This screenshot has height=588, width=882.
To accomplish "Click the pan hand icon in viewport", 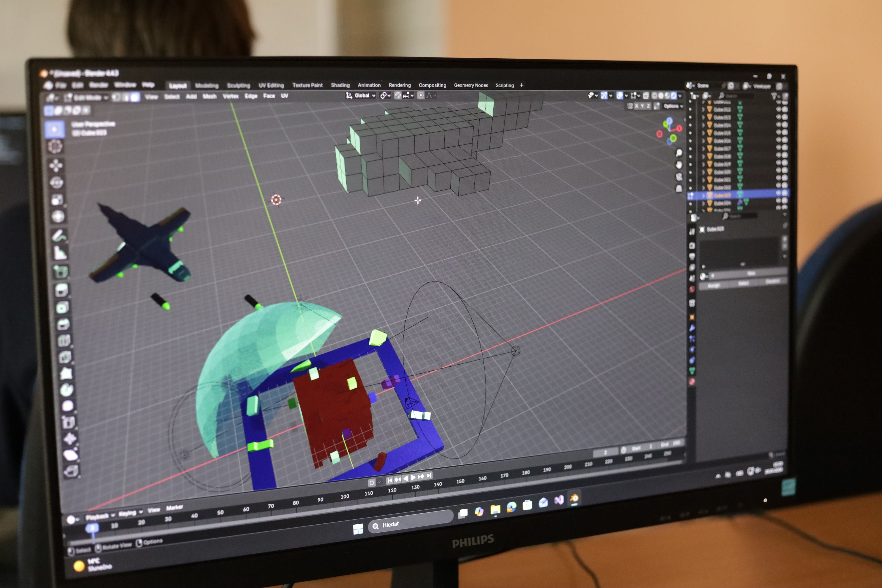I will click(679, 165).
